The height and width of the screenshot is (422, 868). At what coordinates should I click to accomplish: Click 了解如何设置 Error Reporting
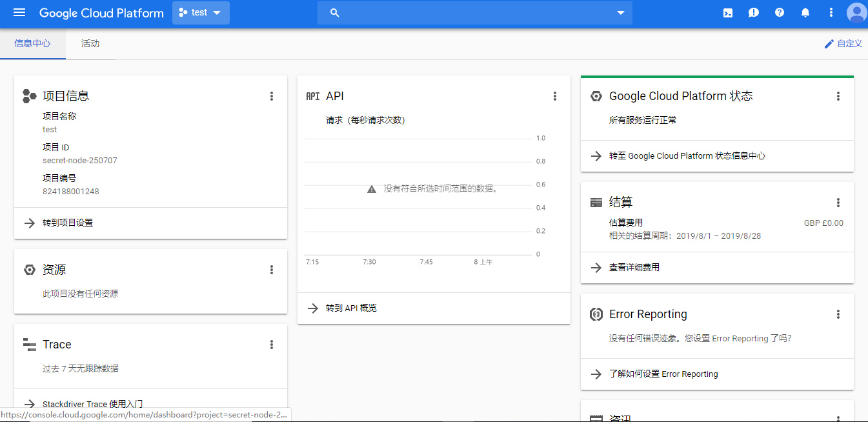coord(665,373)
